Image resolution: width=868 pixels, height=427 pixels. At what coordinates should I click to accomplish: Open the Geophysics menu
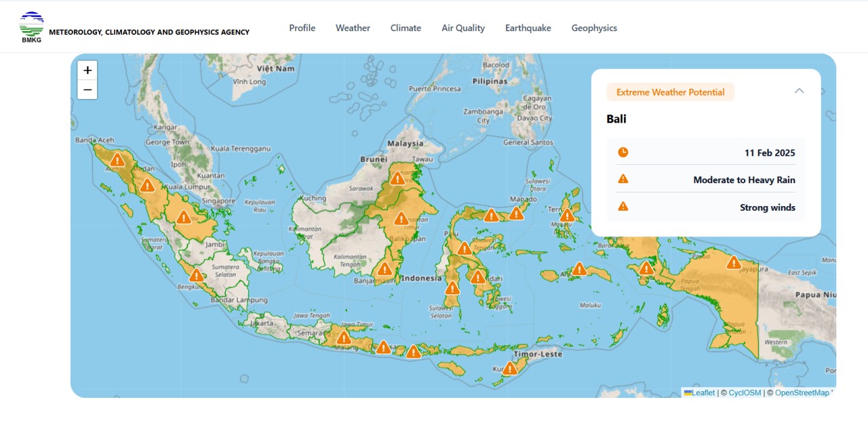click(594, 28)
